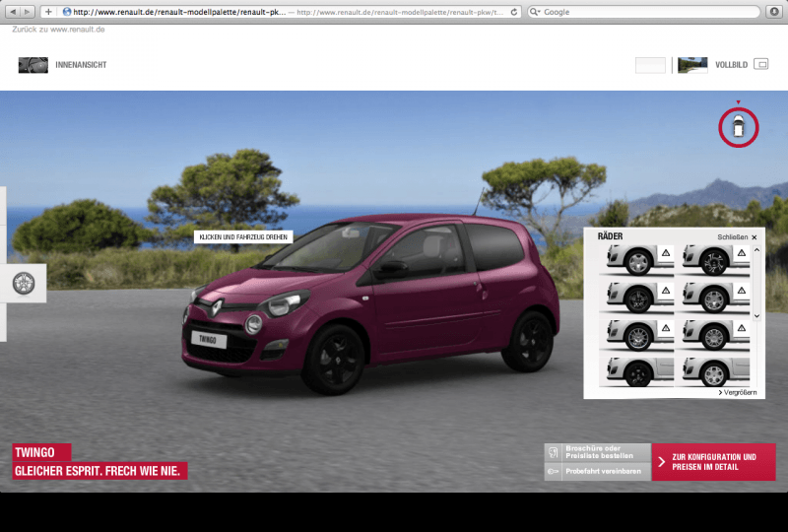Open the Innenansicht dashboard thumbnail
The image size is (788, 532).
tap(33, 65)
